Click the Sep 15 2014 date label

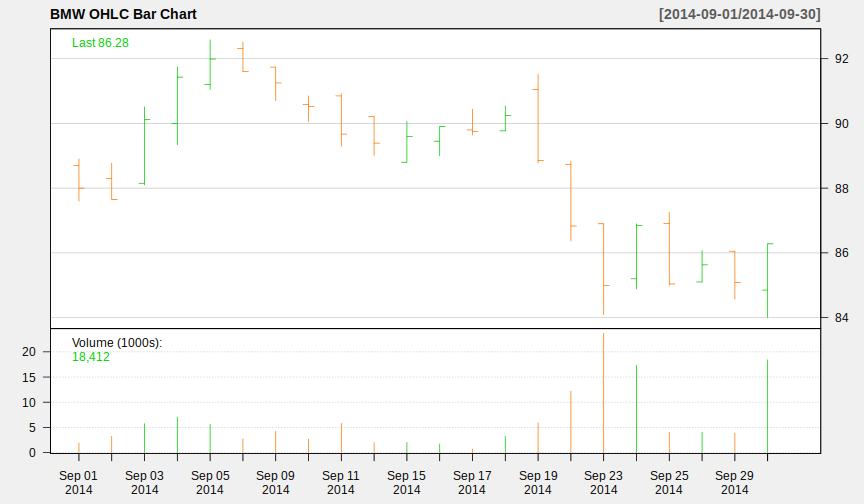[x=407, y=483]
